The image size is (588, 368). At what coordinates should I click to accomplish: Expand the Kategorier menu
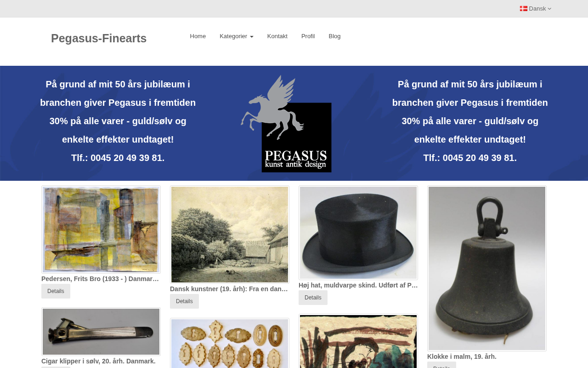237,36
